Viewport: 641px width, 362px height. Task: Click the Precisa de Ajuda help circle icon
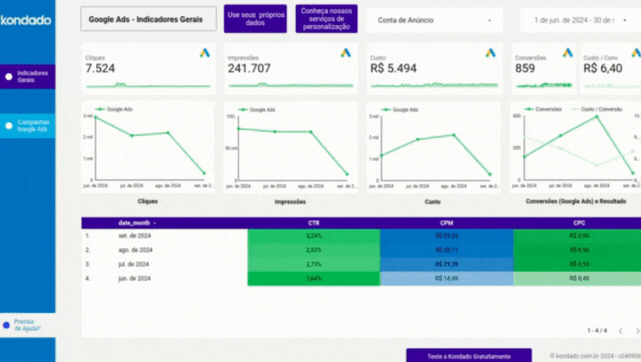6,325
